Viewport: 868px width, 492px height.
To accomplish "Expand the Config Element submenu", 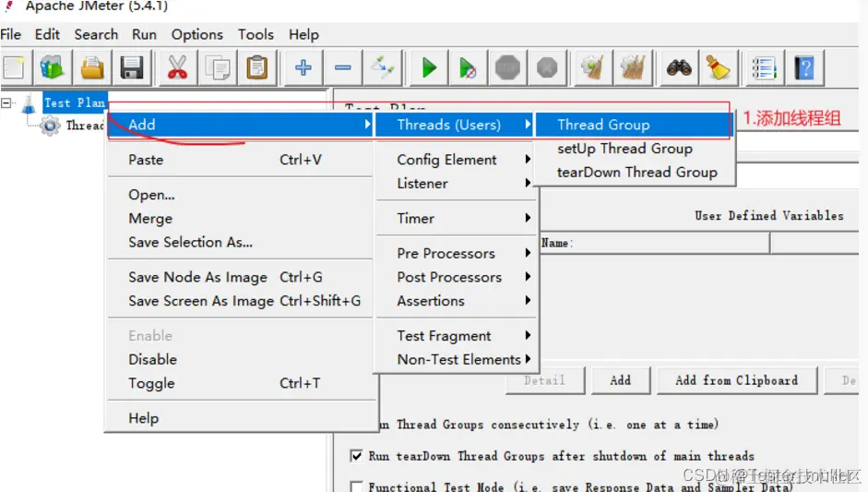I will pyautogui.click(x=457, y=160).
